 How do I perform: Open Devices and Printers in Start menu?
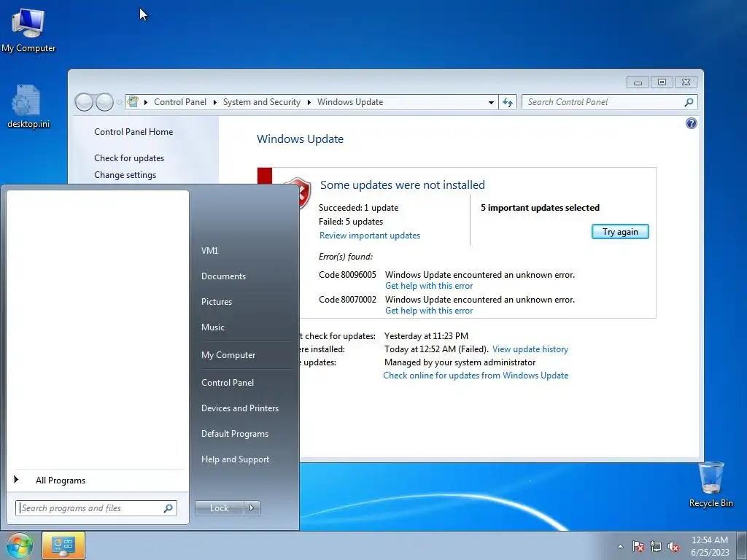click(x=239, y=408)
